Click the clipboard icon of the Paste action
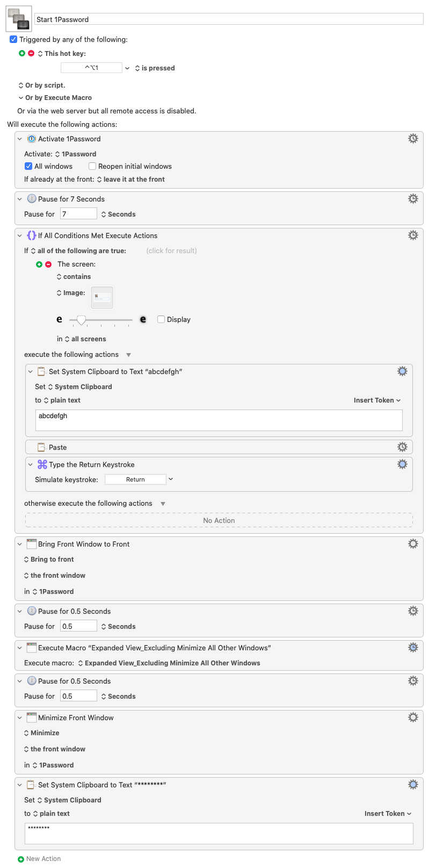Screen dimensions: 429x868 (42, 447)
